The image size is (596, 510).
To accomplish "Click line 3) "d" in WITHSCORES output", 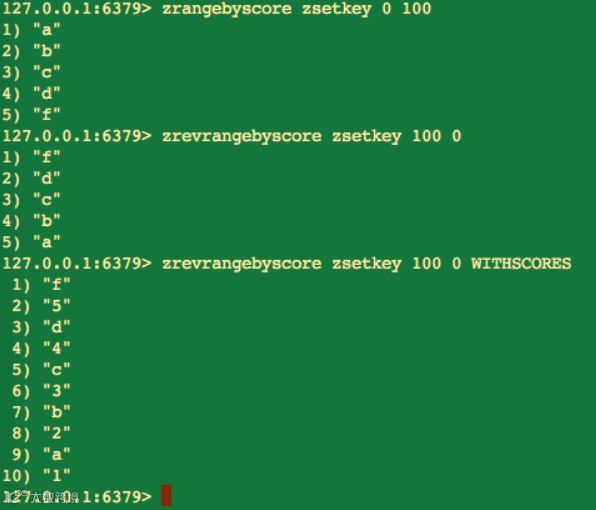I will point(41,326).
